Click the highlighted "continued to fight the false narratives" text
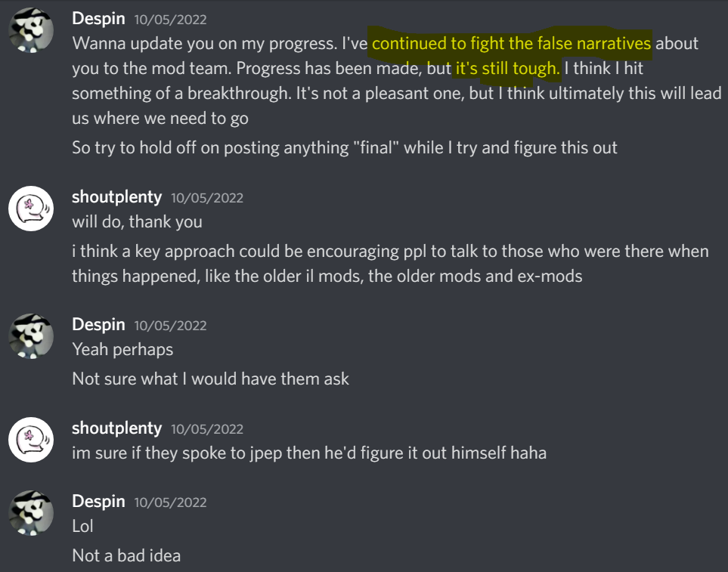The height and width of the screenshot is (572, 728). click(x=511, y=43)
